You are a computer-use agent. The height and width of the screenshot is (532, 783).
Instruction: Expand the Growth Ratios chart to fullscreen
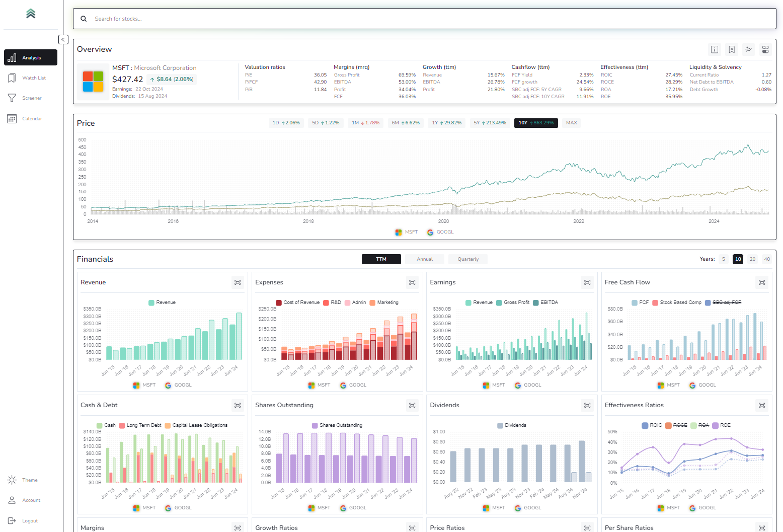(x=412, y=527)
